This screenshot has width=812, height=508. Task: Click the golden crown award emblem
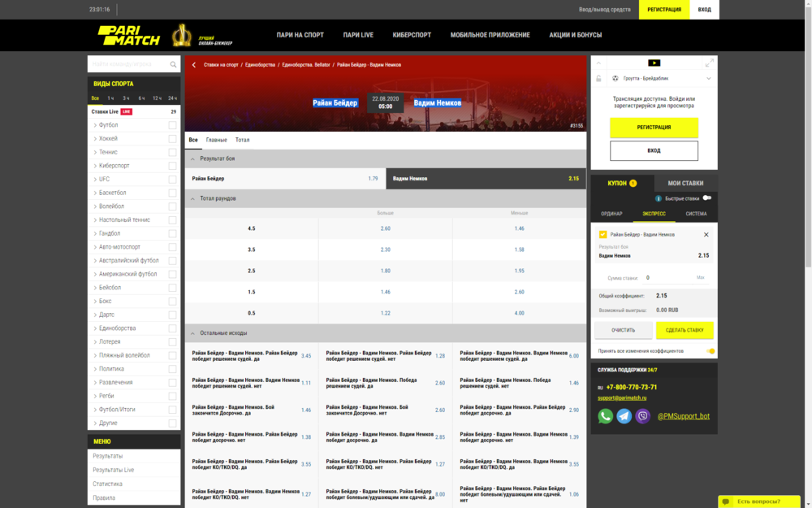pyautogui.click(x=182, y=35)
